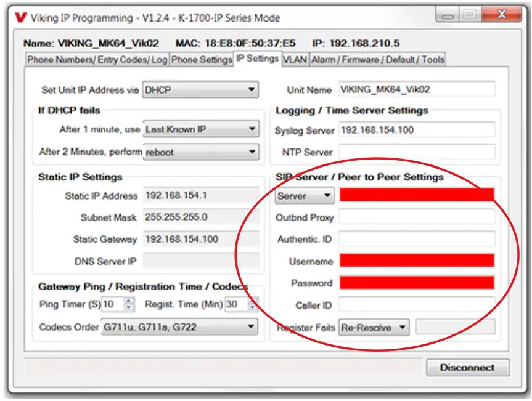Screen dimensions: 532x401
Task: Click the red SIP Server address field
Action: coord(417,195)
